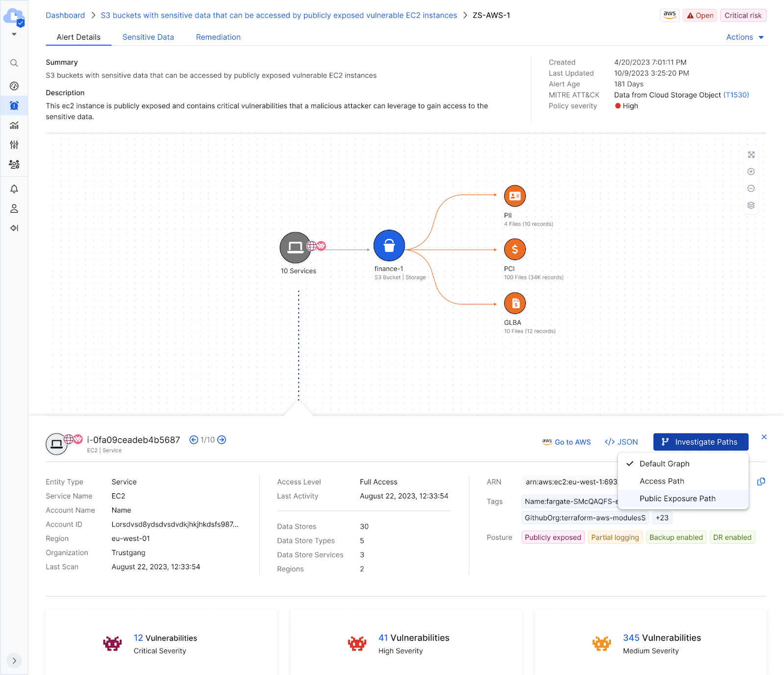This screenshot has width=784, height=675.
Task: Open graph layers icon
Action: (x=751, y=205)
